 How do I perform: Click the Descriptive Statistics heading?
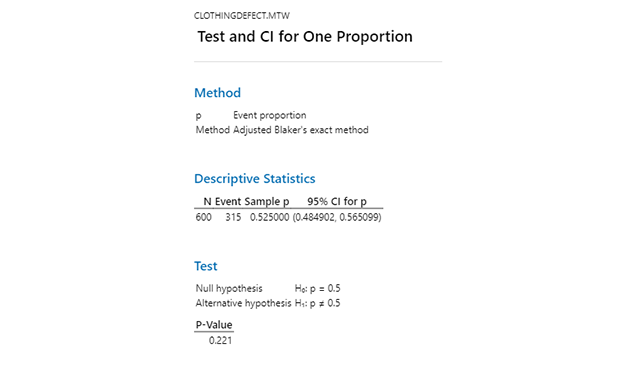[x=255, y=179]
